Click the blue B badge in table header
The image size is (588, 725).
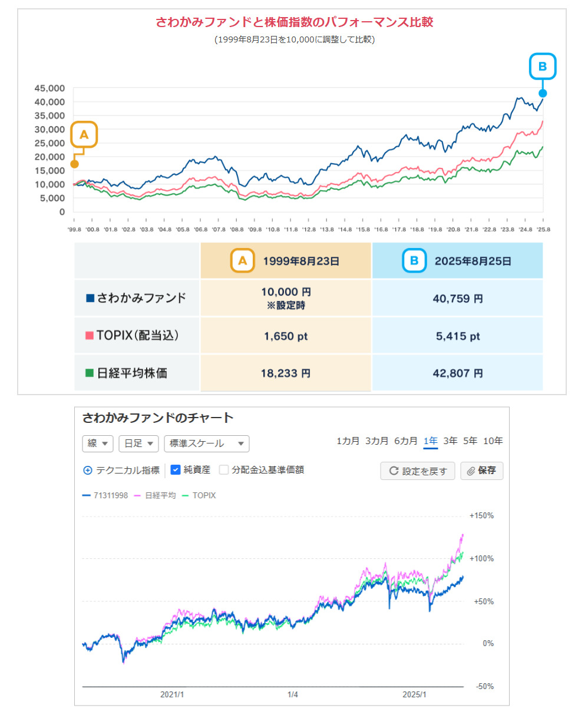point(414,260)
